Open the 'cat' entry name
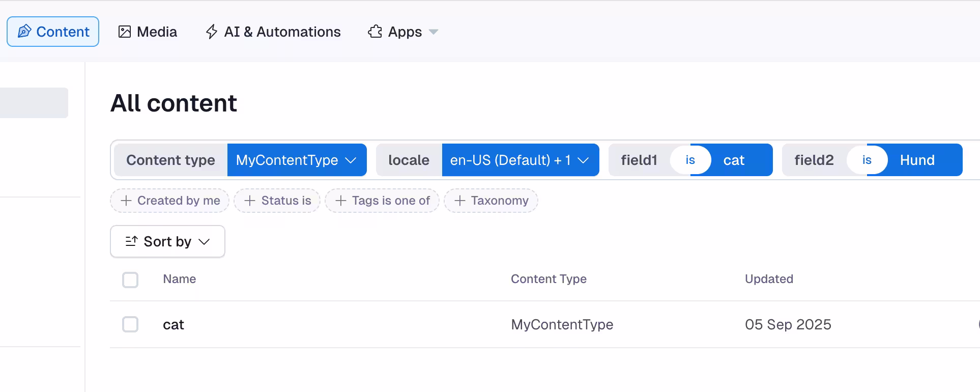 174,325
